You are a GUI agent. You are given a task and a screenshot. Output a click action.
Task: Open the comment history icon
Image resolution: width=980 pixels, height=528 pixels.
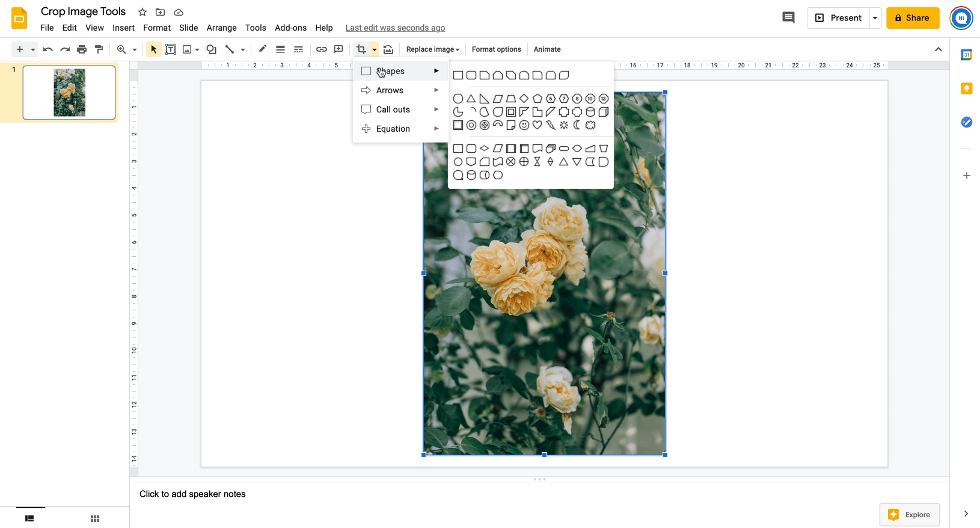coord(788,17)
